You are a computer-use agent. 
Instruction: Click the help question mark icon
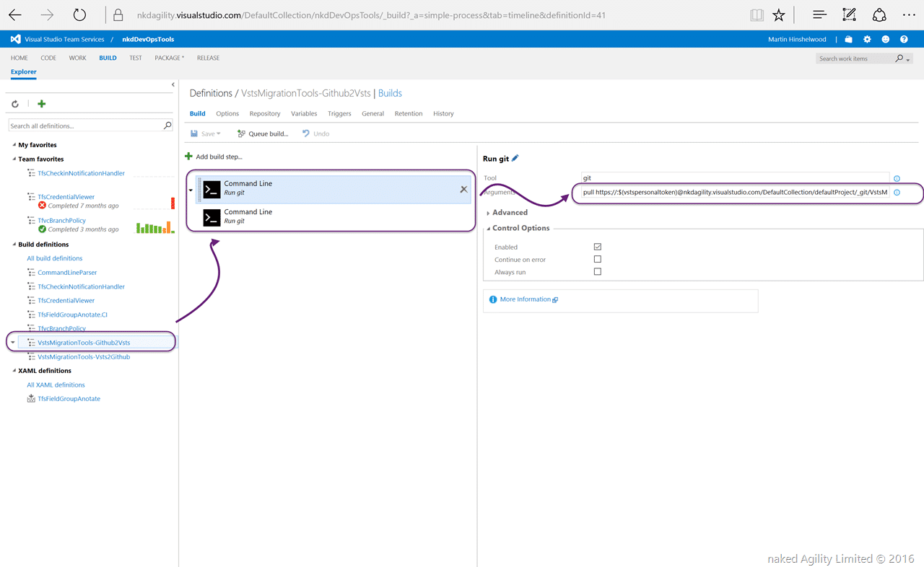pos(905,40)
